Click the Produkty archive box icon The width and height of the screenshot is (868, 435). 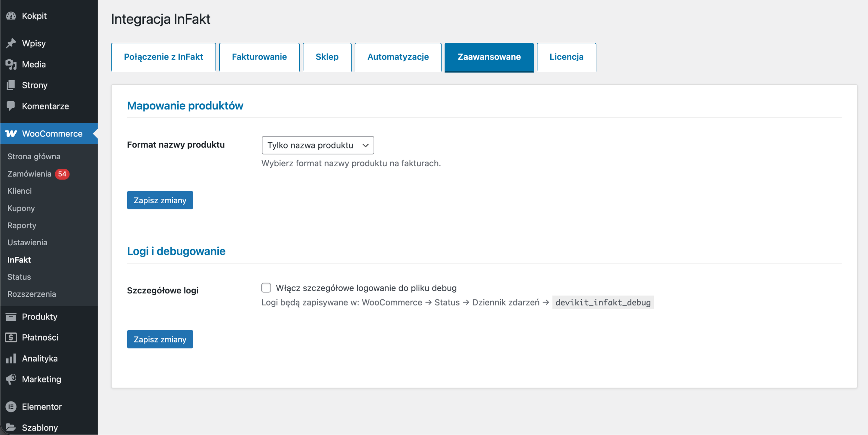click(x=11, y=317)
